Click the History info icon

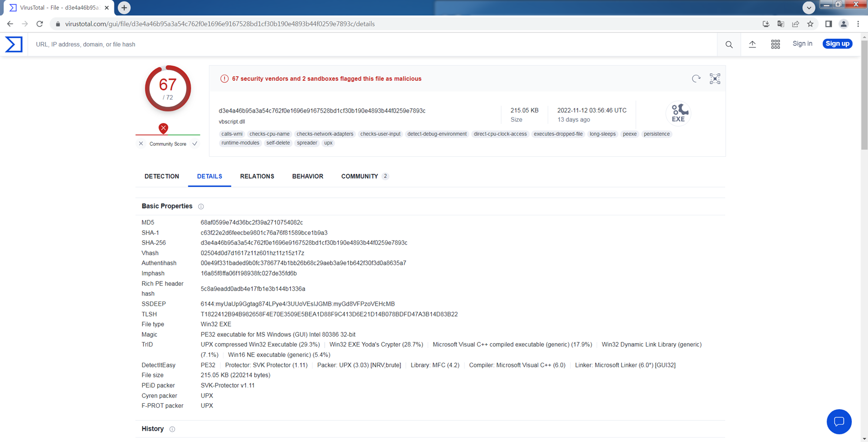pyautogui.click(x=172, y=429)
